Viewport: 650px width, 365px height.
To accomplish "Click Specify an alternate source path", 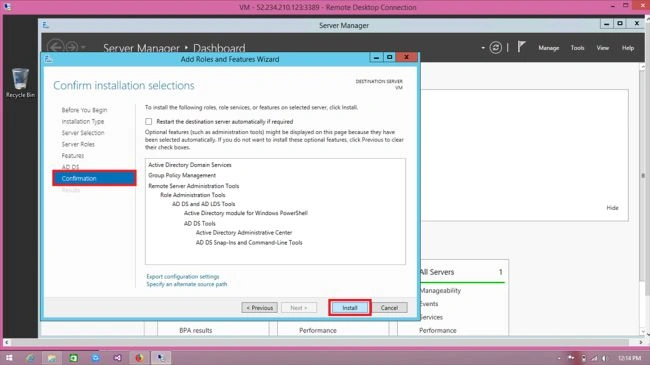I will [x=187, y=284].
